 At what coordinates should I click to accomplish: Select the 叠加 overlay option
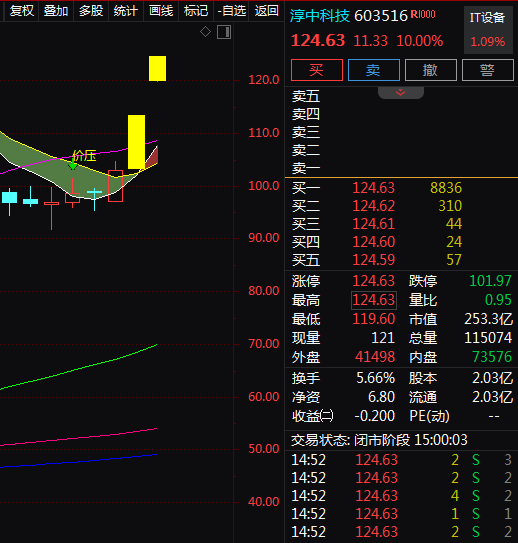coord(56,11)
